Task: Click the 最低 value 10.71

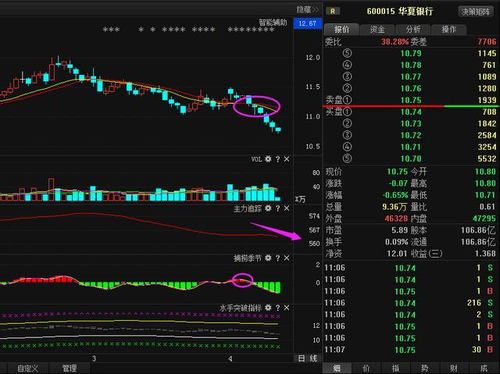Action: click(x=485, y=195)
